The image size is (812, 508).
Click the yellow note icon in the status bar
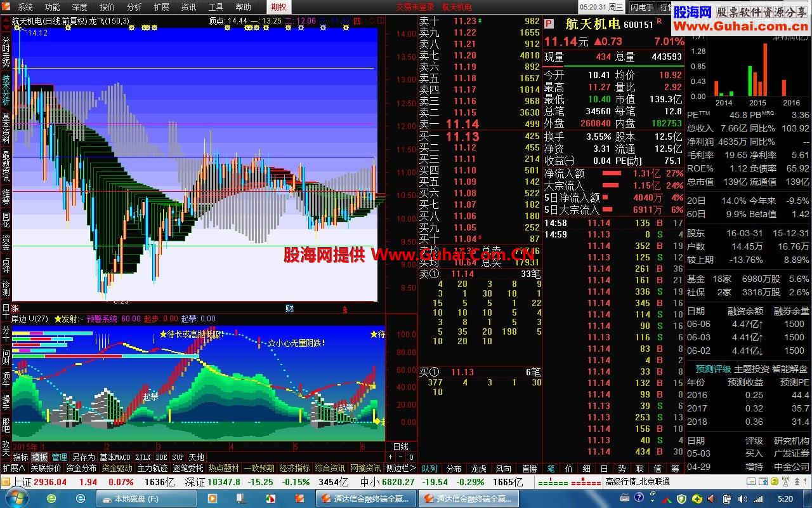point(751,481)
